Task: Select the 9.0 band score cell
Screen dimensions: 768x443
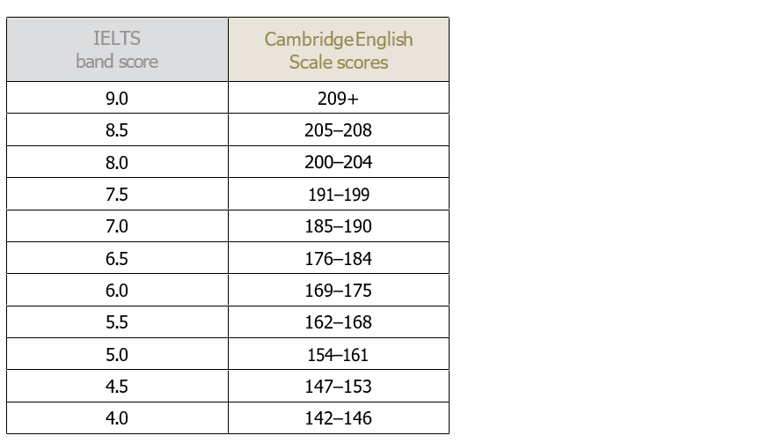Action: (x=117, y=98)
